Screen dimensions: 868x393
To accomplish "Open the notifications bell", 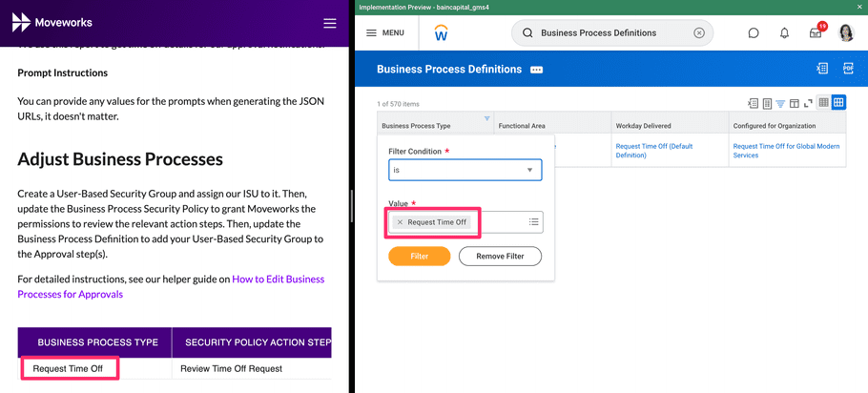I will point(784,32).
